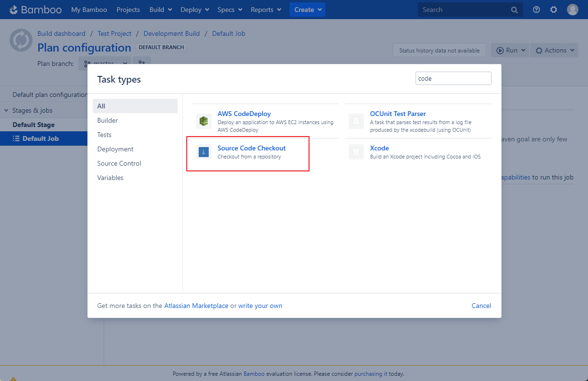Select the Source Control task category
Screen dimensions: 588x381
pos(135,163)
